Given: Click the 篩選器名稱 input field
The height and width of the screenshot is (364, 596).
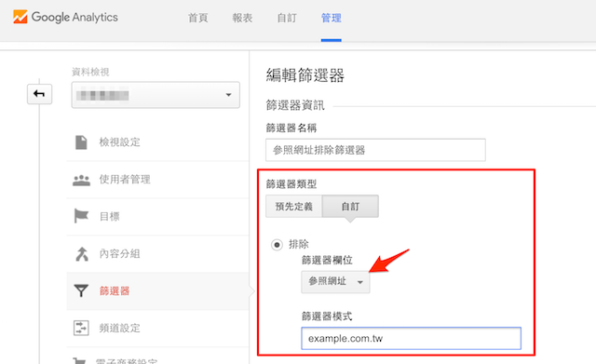Looking at the screenshot, I should [375, 150].
